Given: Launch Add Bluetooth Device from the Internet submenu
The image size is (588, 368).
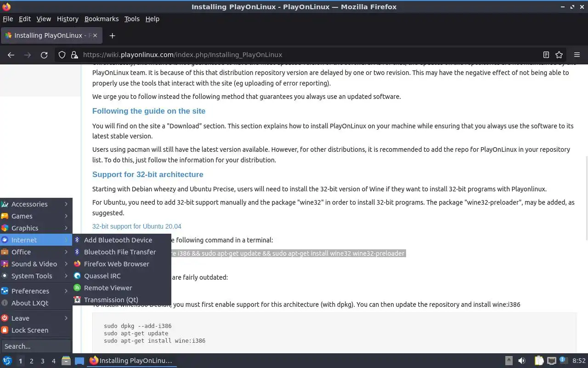Looking at the screenshot, I should point(122,240).
